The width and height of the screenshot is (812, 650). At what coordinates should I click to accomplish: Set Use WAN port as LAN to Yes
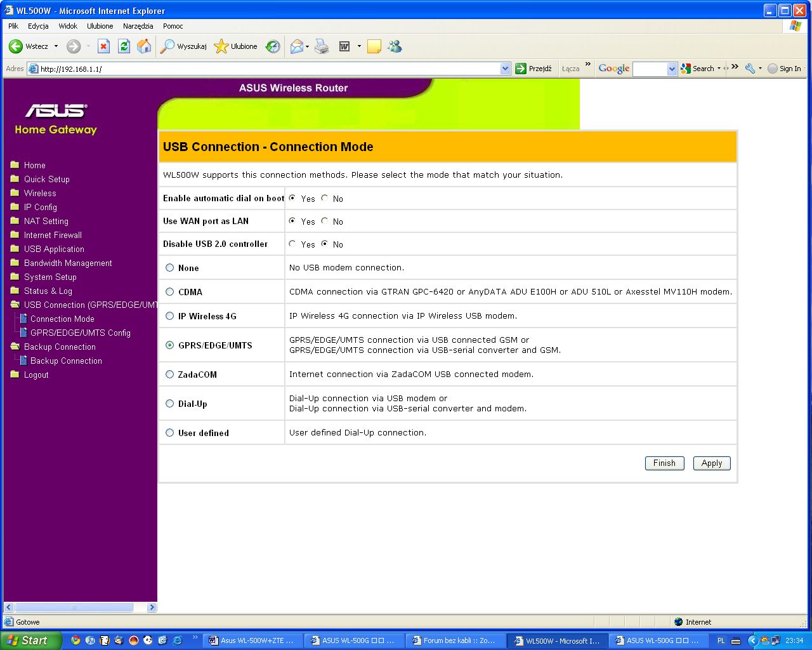(x=292, y=221)
